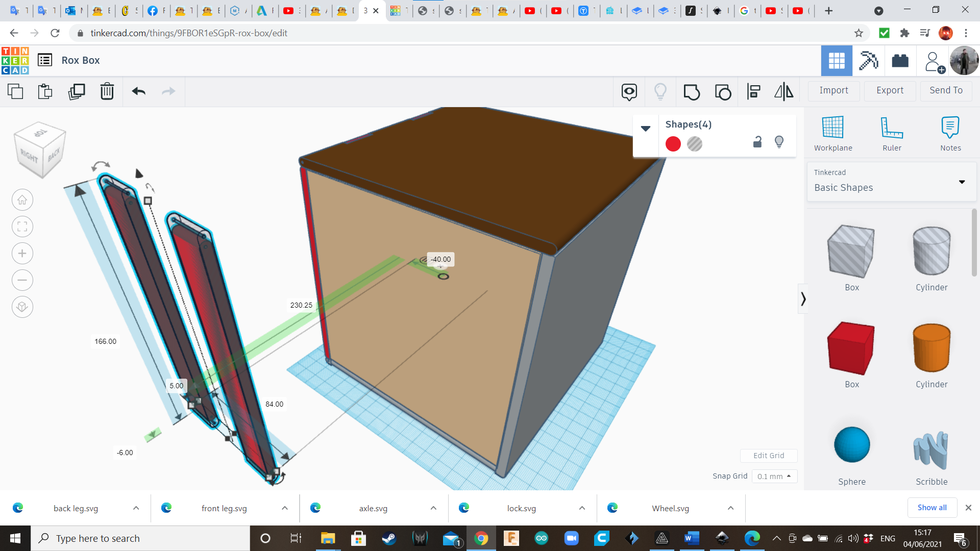Toggle the hidden objects lightbulb in toolbar
Screen dimensions: 980x551
(x=660, y=92)
